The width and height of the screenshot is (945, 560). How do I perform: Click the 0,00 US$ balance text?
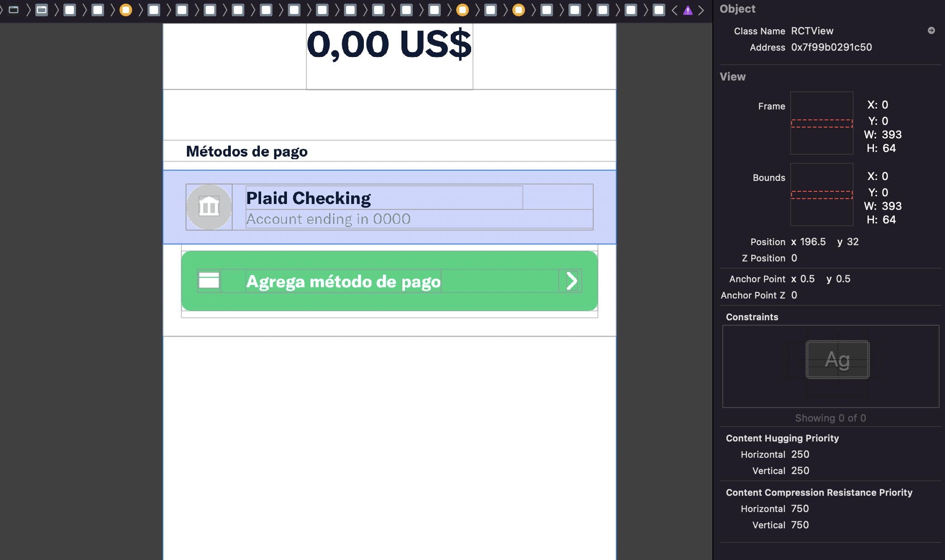coord(389,44)
